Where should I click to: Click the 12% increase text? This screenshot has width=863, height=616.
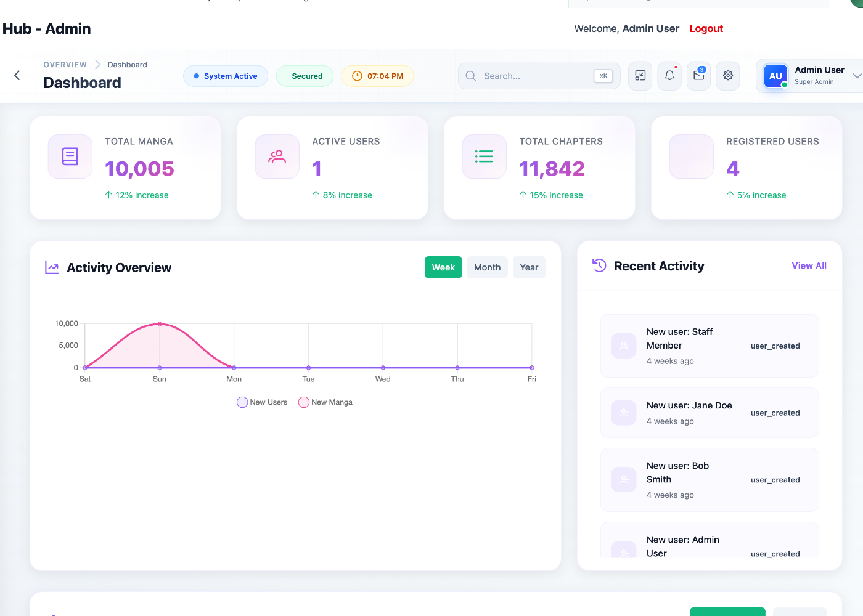pos(142,195)
